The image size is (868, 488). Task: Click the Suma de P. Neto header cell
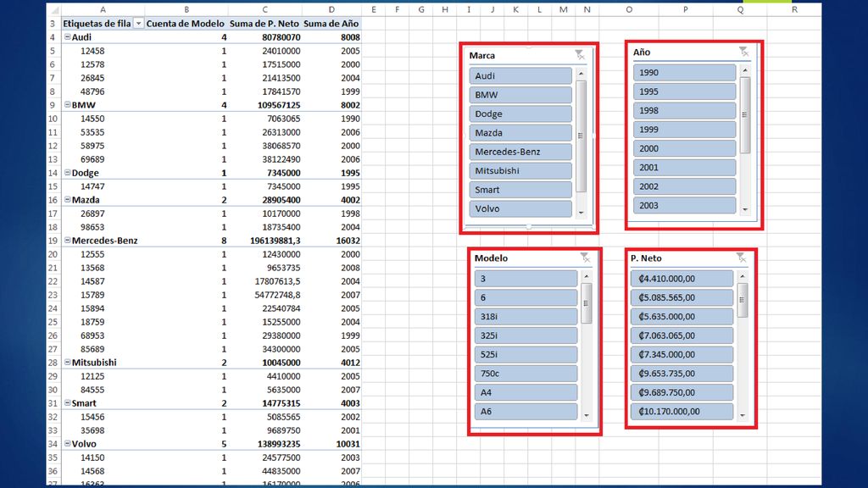pyautogui.click(x=264, y=23)
